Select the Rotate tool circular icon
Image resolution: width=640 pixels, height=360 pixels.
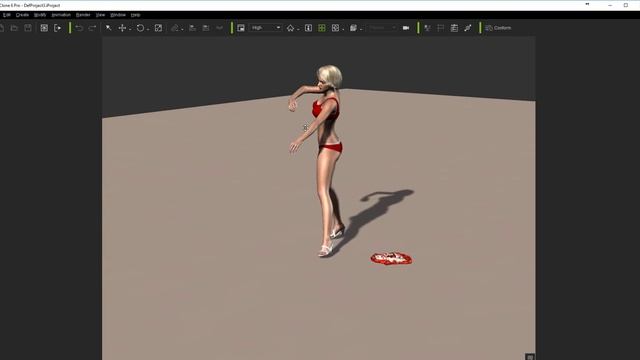click(x=140, y=28)
